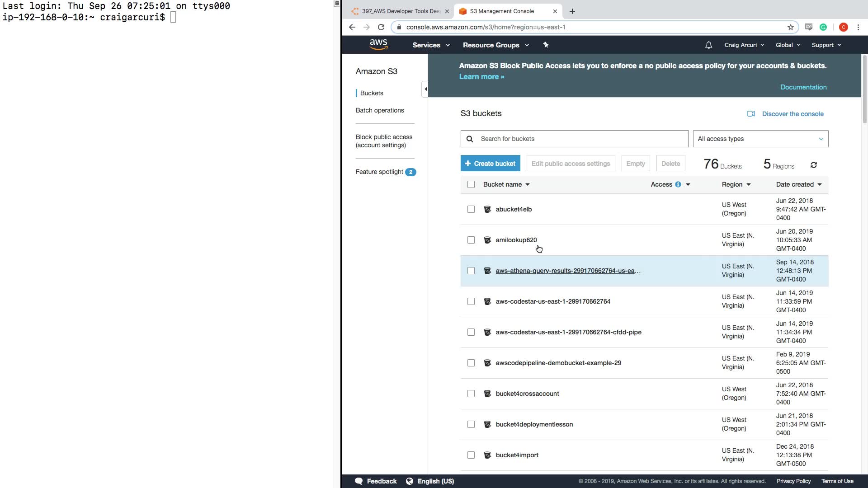Viewport: 868px width, 488px height.
Task: Collapse the S3 sidebar with arrow handle
Action: pyautogui.click(x=425, y=89)
